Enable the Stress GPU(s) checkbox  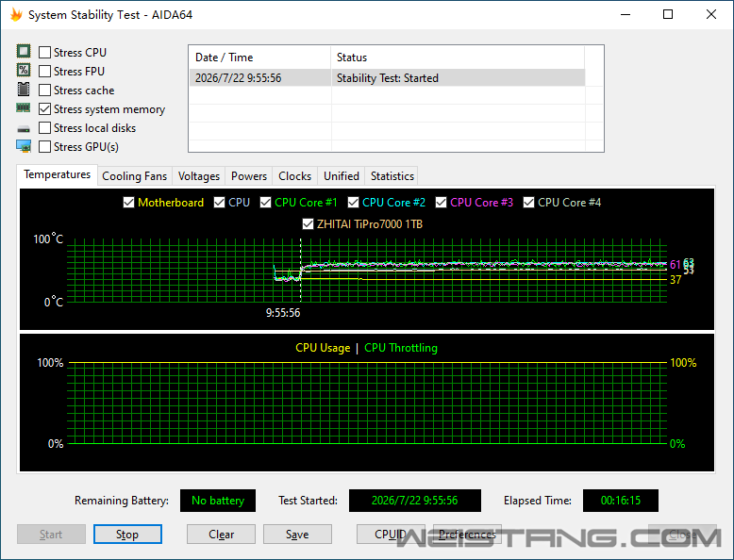tap(45, 147)
